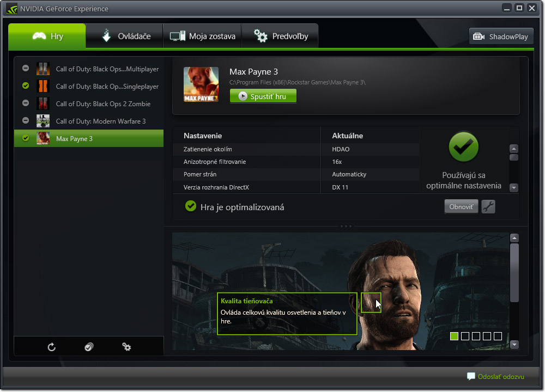Click the 16x value cell
545x392 pixels.
click(x=337, y=162)
